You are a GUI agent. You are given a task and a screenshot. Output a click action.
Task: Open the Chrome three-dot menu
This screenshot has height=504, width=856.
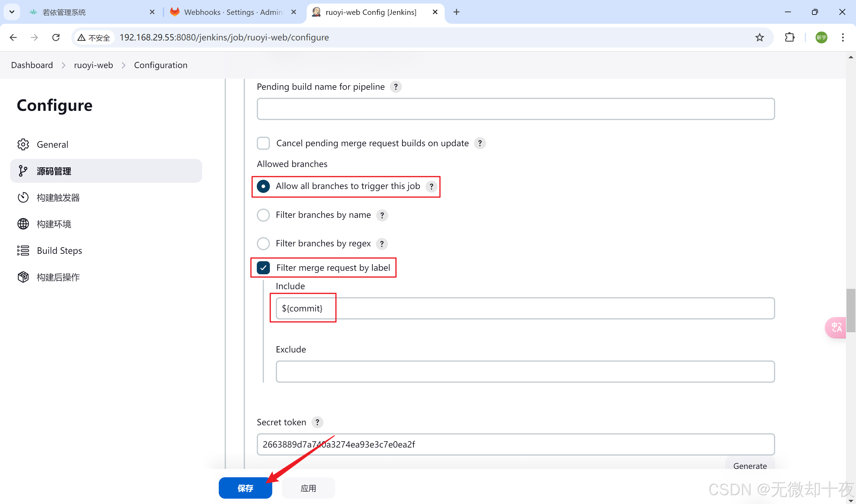click(843, 37)
